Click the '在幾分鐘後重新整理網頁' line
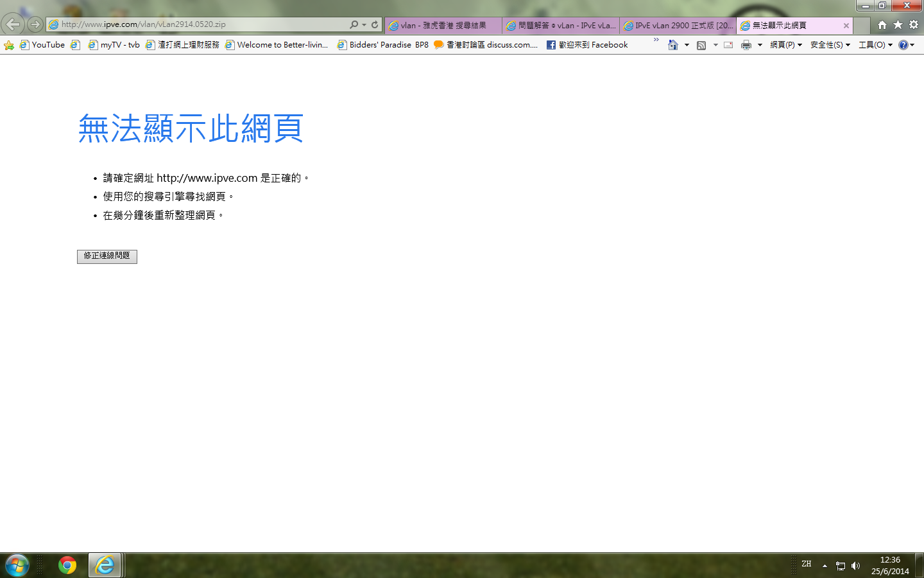Screen dimensions: 924x578 click(x=163, y=215)
